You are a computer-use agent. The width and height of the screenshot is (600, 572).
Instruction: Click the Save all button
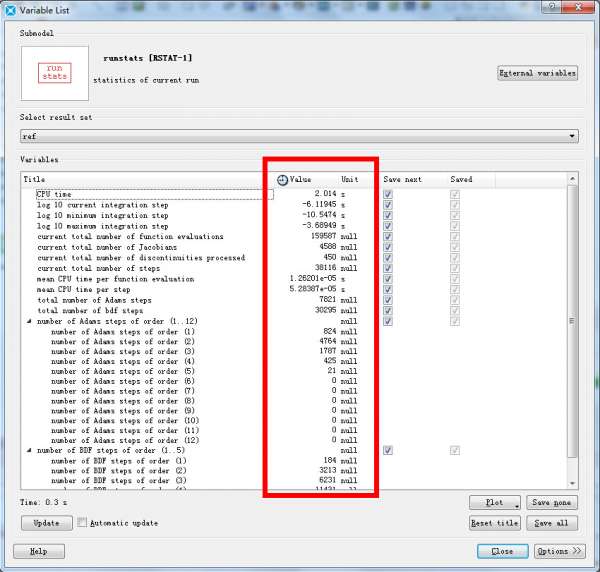coord(553,523)
